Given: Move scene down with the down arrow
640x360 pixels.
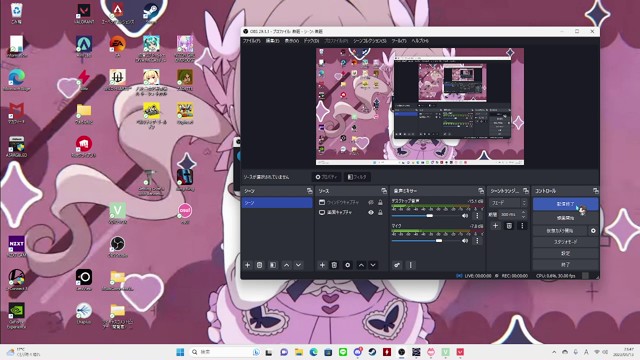Looking at the screenshot, I should pos(299,265).
